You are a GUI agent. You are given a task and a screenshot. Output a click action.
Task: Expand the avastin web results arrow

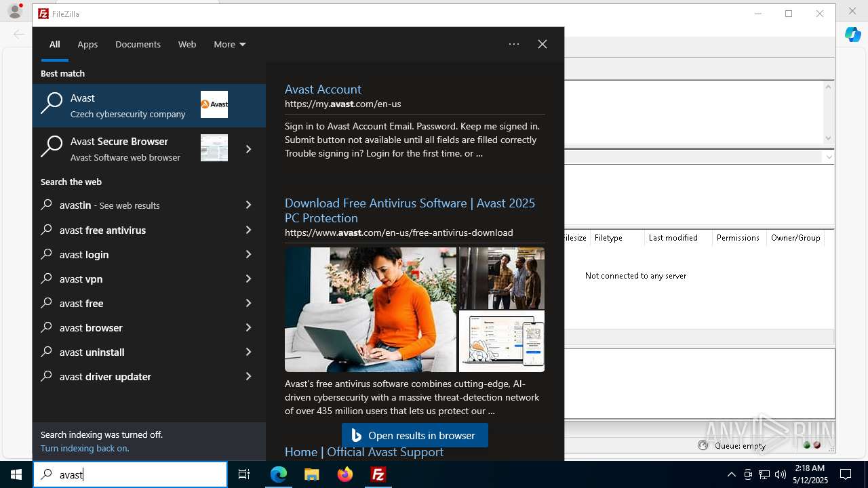(248, 205)
